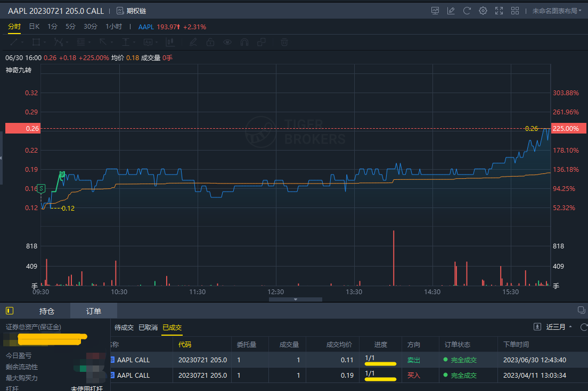Collapse chart panel using bottom arrow handle
Image resolution: width=588 pixels, height=391 pixels.
[x=296, y=300]
